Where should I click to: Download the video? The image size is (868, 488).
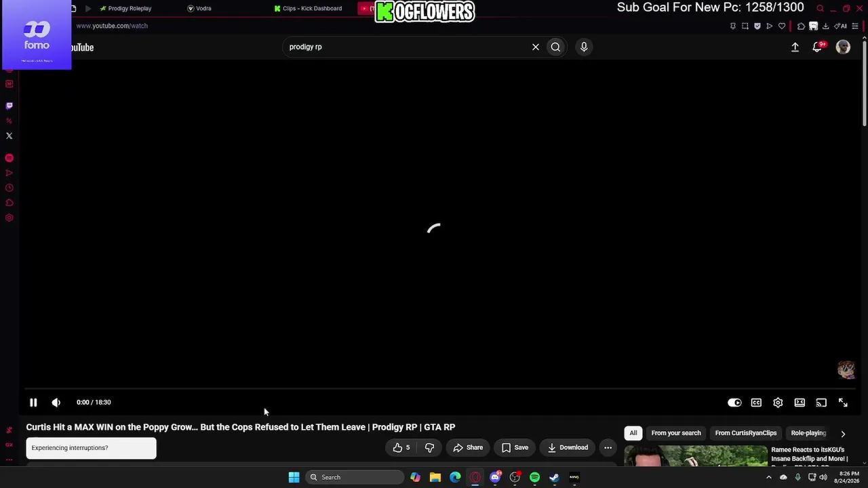point(568,447)
